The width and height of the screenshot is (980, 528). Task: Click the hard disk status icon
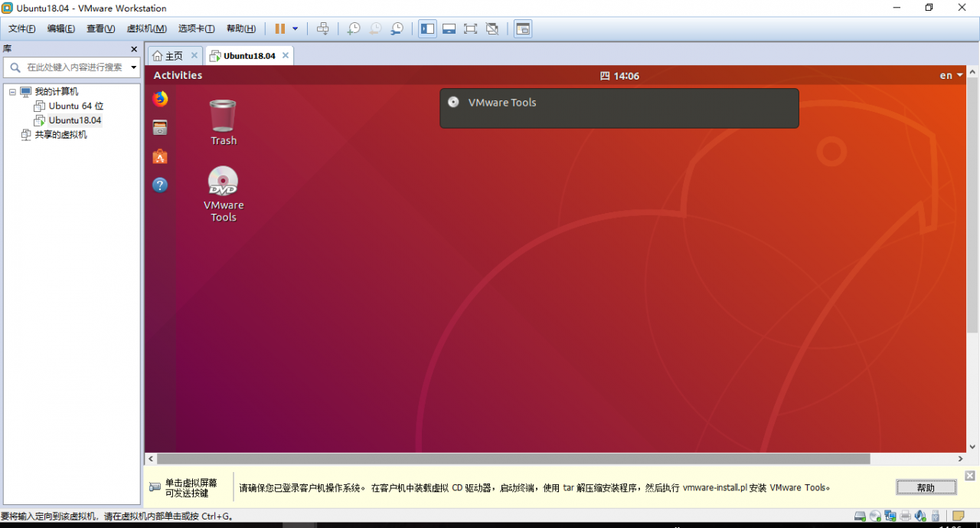(860, 516)
